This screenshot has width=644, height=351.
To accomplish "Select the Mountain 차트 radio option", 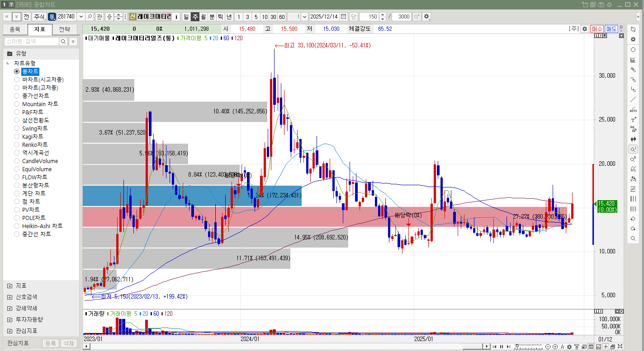I will [17, 104].
